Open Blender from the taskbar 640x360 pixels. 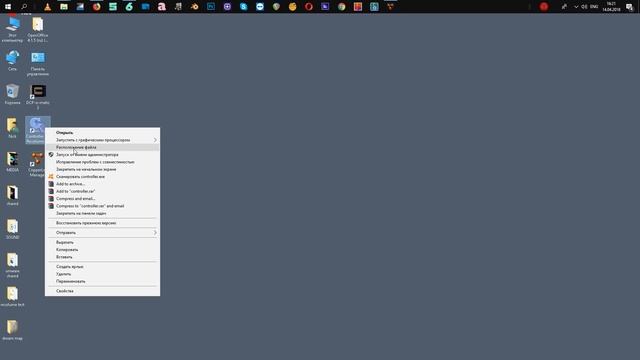(195, 7)
